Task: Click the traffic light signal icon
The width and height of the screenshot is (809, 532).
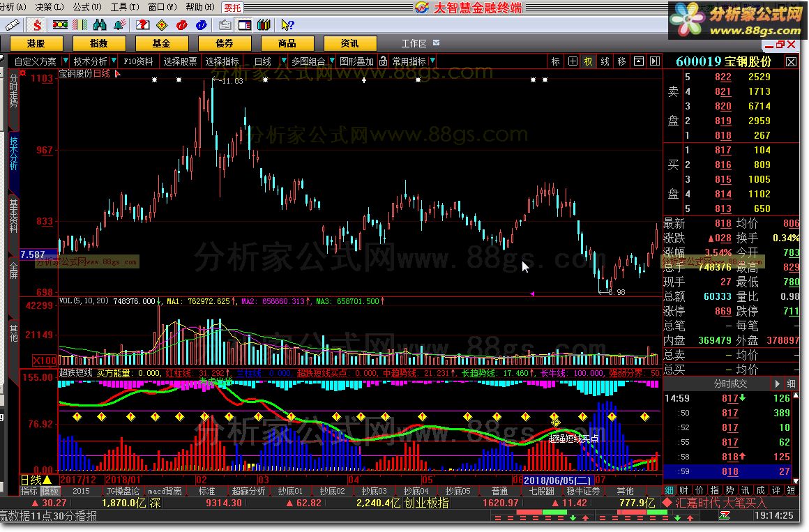Action: [x=60, y=24]
